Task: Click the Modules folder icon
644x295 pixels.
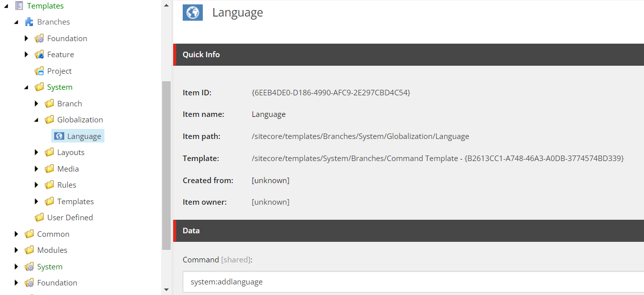Action: [x=29, y=250]
